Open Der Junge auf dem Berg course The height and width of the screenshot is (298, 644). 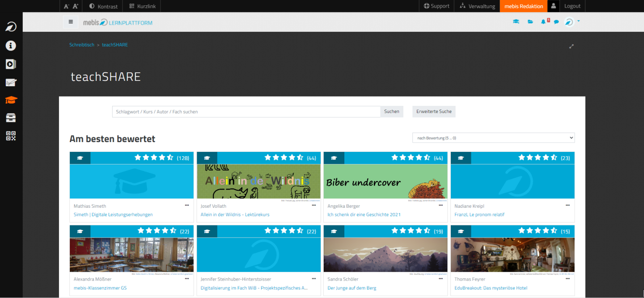tap(352, 288)
